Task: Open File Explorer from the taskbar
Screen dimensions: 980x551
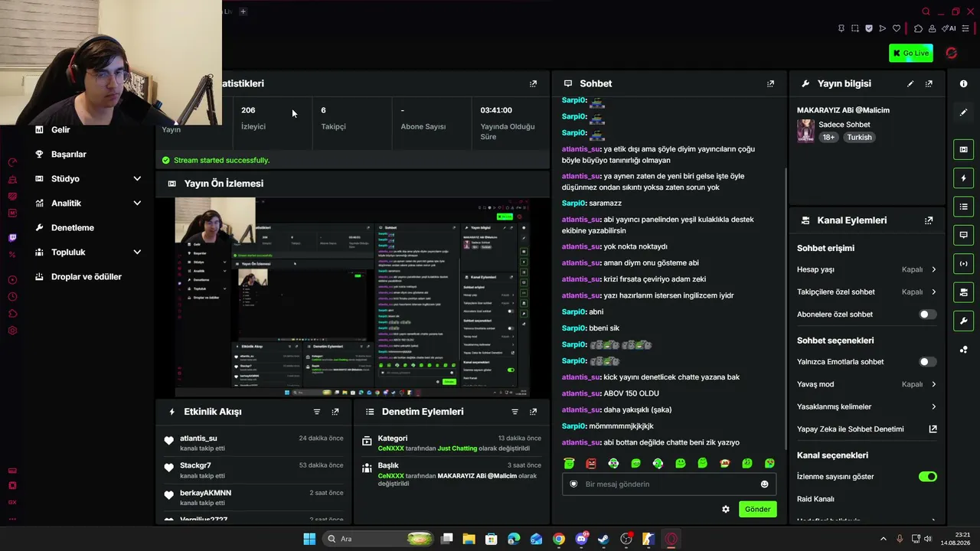Action: (469, 539)
